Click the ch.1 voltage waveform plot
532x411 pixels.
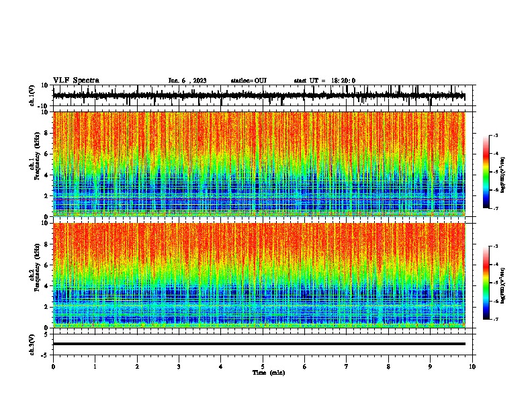pyautogui.click(x=259, y=95)
